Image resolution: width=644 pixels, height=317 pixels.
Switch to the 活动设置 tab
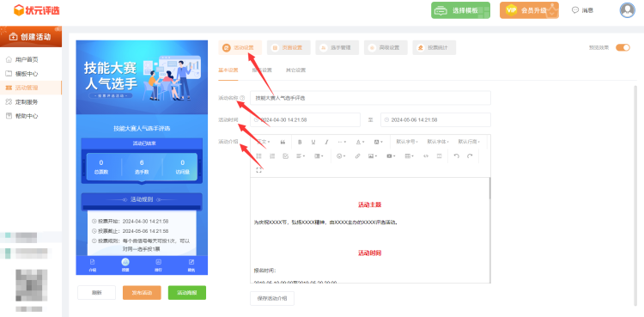pyautogui.click(x=240, y=48)
